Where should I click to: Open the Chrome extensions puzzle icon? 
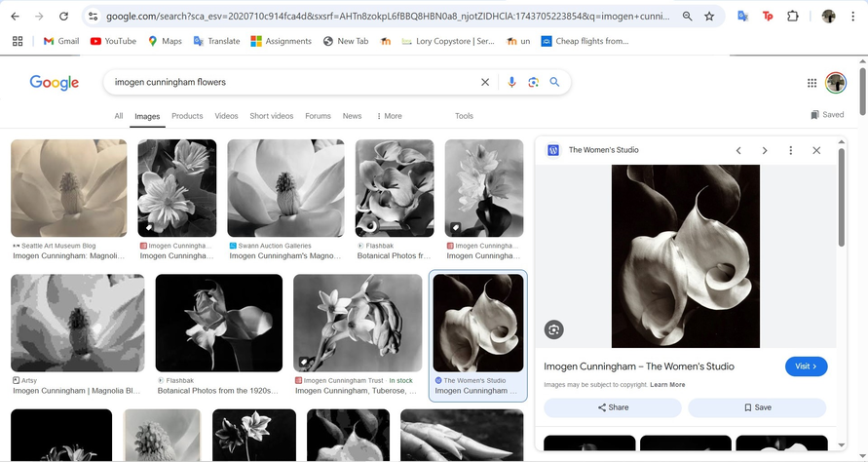[793, 17]
